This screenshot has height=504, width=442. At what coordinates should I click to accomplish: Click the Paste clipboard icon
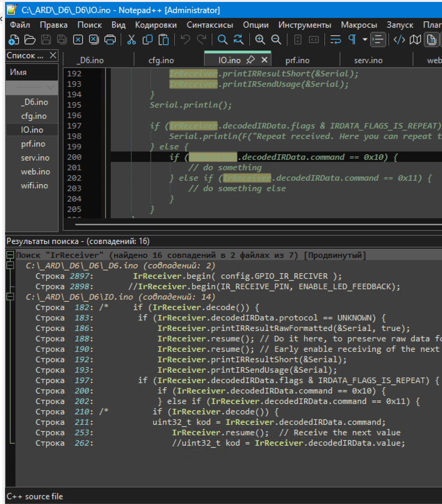point(164,40)
